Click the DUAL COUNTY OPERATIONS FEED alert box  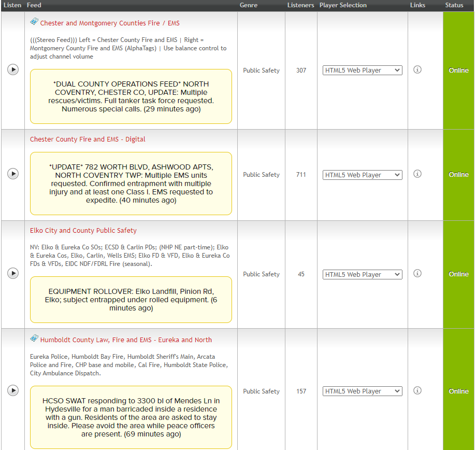(131, 96)
